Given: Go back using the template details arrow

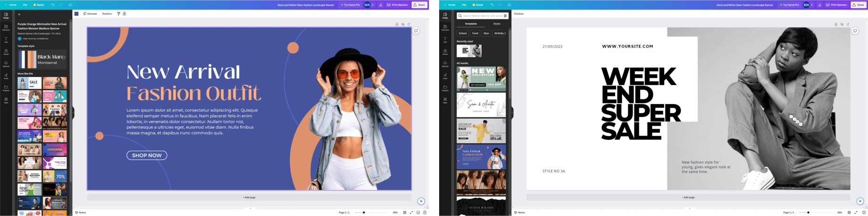Looking at the screenshot, I should 19,15.
